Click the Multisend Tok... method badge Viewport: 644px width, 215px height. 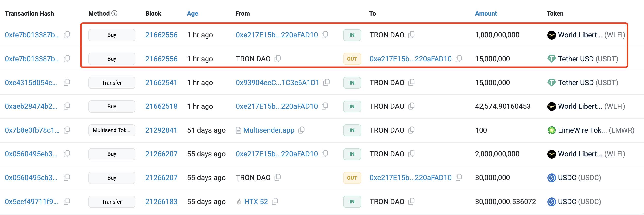click(112, 130)
